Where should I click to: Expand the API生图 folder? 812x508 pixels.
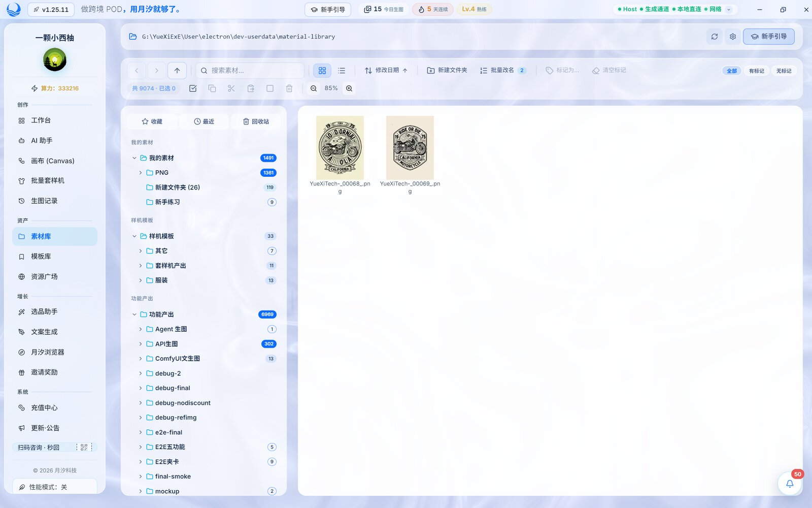(141, 344)
